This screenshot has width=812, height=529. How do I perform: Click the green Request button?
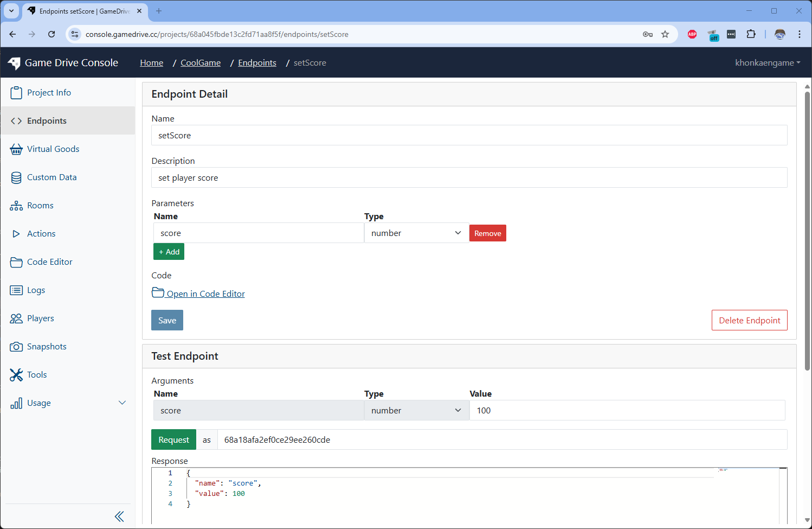pyautogui.click(x=173, y=440)
